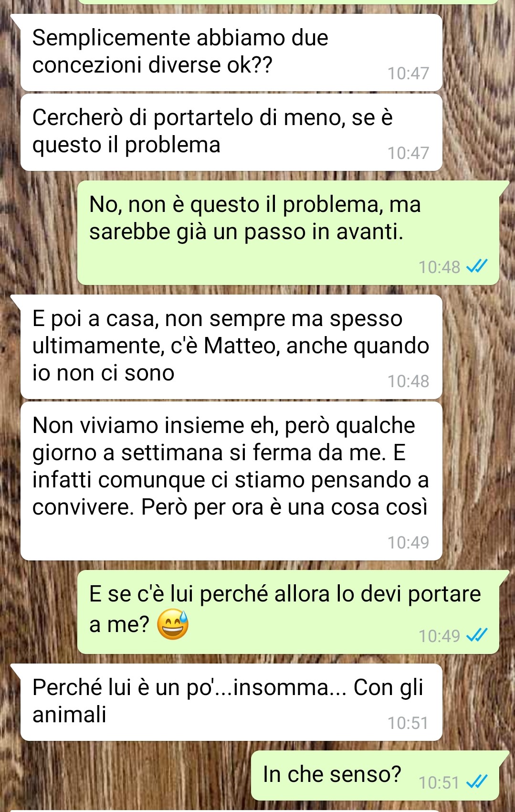The height and width of the screenshot is (812, 515).
Task: Tap 10:49 timestamp on 'convivere' message
Action: click(x=408, y=542)
